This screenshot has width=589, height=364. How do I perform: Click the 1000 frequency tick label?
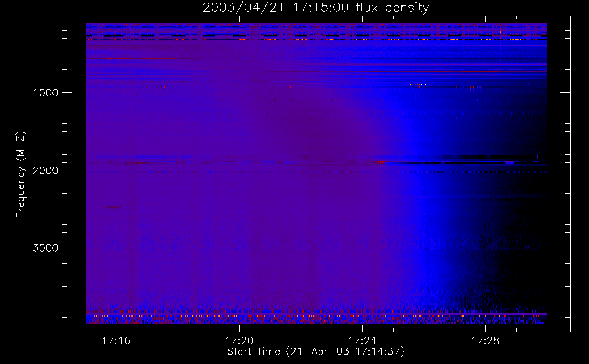46,93
